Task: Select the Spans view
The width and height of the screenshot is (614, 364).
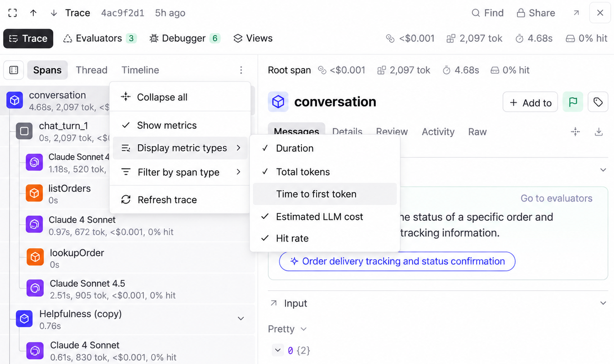Action: 47,70
